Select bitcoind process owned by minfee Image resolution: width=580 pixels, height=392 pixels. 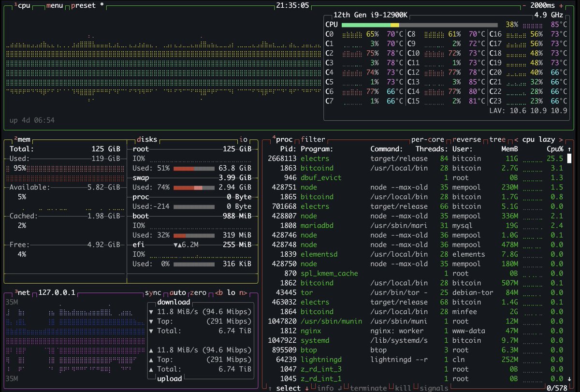click(414, 312)
